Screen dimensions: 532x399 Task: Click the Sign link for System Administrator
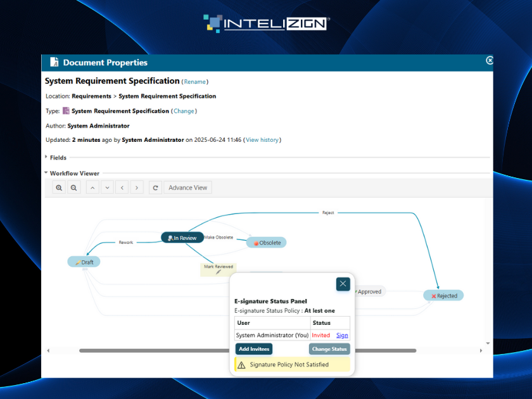click(342, 335)
